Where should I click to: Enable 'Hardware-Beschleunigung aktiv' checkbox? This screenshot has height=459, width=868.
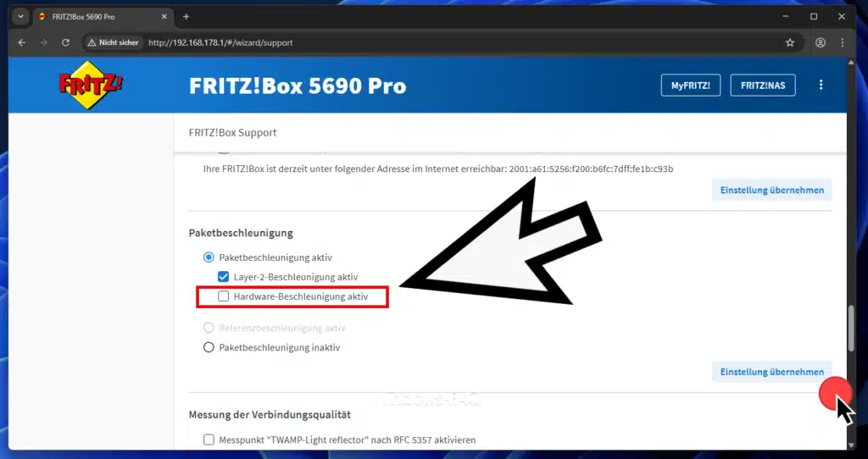(223, 296)
